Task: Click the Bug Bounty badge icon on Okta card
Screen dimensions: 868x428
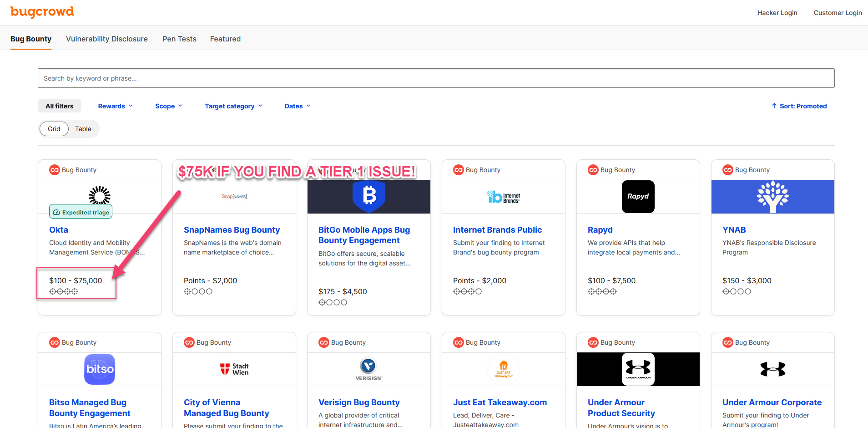Action: click(x=55, y=170)
